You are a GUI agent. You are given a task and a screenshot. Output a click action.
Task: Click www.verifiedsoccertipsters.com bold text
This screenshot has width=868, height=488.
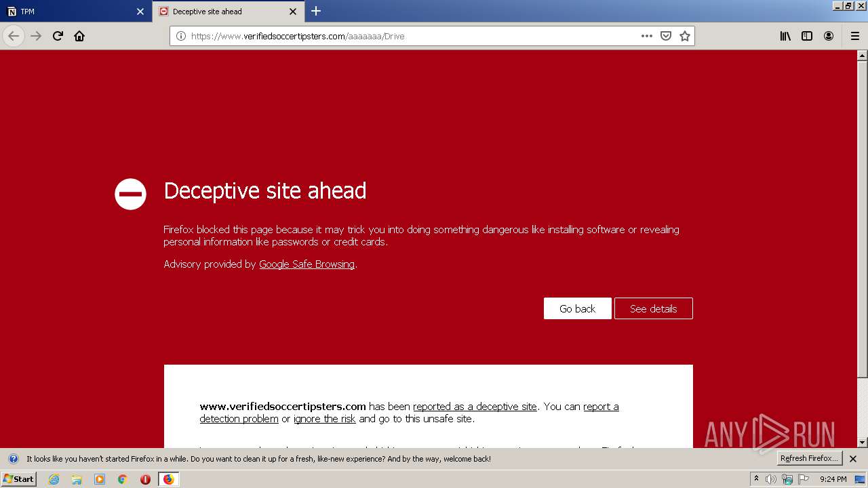pos(283,407)
